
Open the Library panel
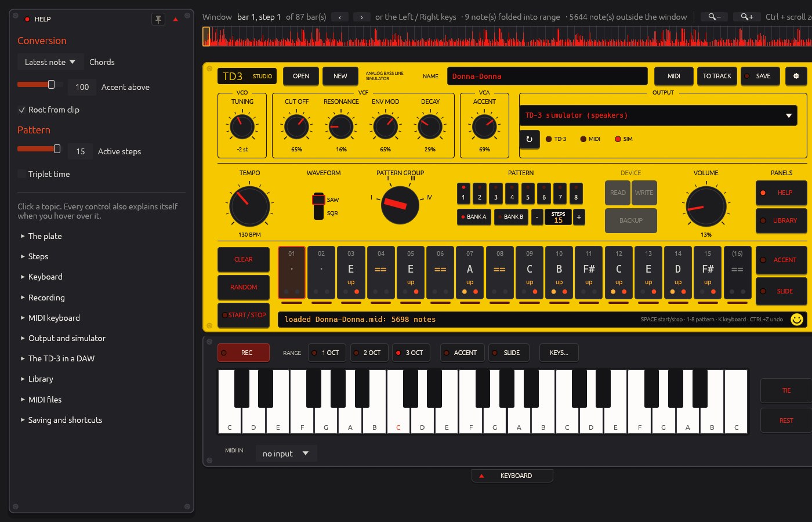pos(781,220)
